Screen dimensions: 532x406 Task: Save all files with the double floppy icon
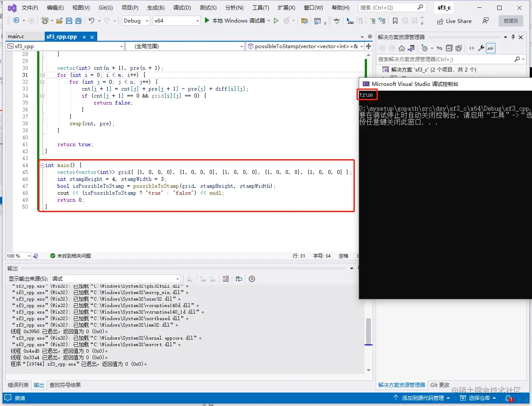tap(78, 20)
